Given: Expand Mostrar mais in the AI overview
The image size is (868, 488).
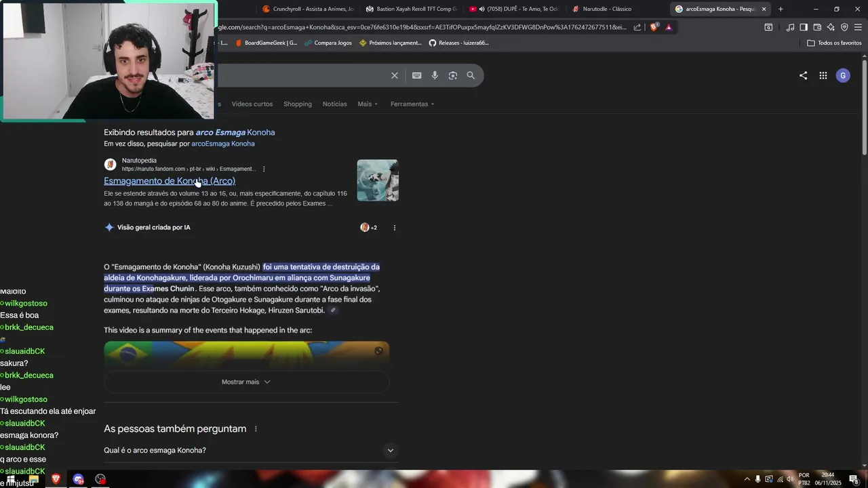Looking at the screenshot, I should [247, 382].
